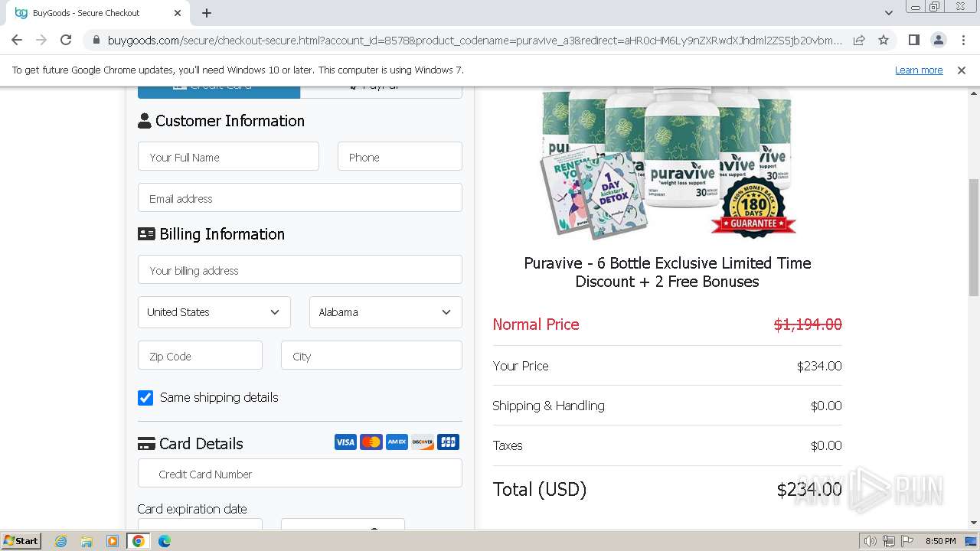This screenshot has height=551, width=980.
Task: Switch to Chrome in the taskbar
Action: click(x=138, y=541)
